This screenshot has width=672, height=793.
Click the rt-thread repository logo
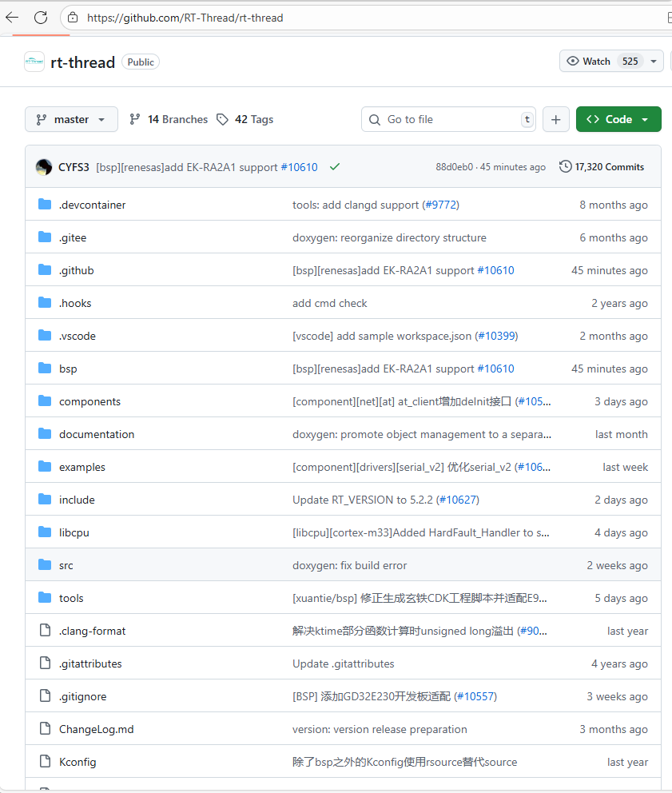34,62
